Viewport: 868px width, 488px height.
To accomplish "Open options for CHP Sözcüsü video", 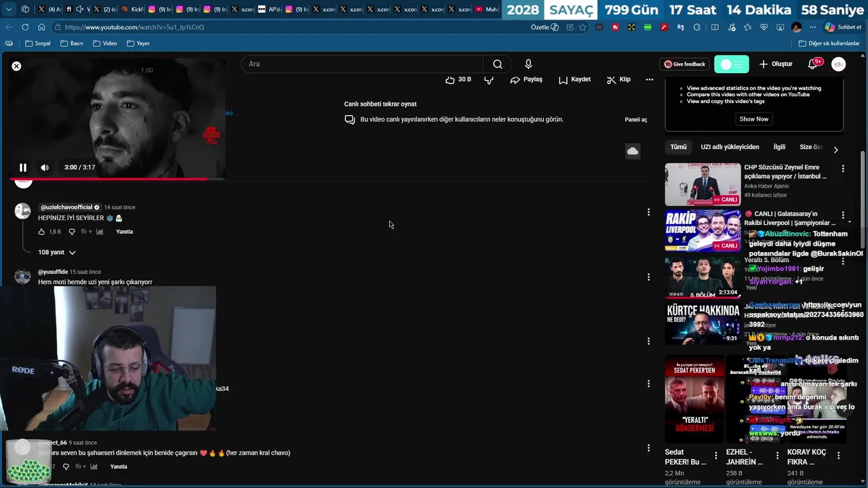I will pos(843,168).
